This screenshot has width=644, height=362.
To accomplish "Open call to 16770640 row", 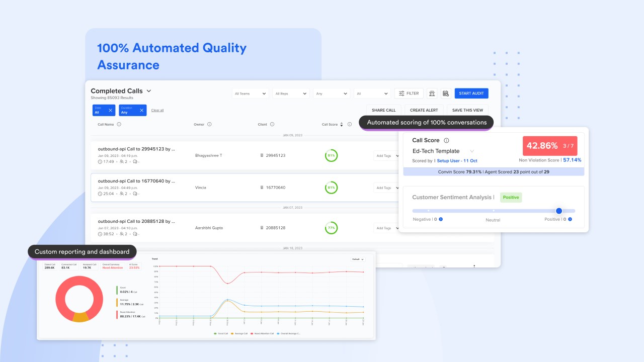I will (244, 188).
